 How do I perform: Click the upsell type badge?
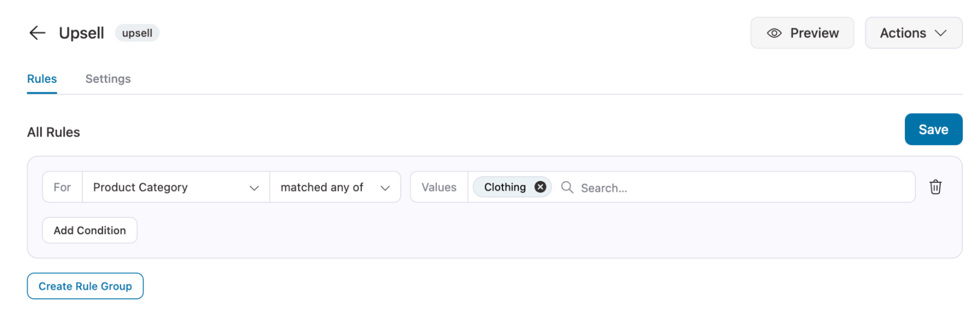pyautogui.click(x=137, y=33)
